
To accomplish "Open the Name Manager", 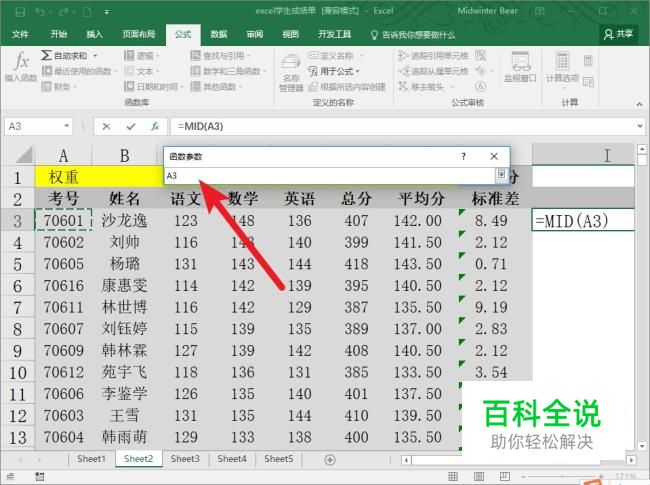I will [x=291, y=73].
